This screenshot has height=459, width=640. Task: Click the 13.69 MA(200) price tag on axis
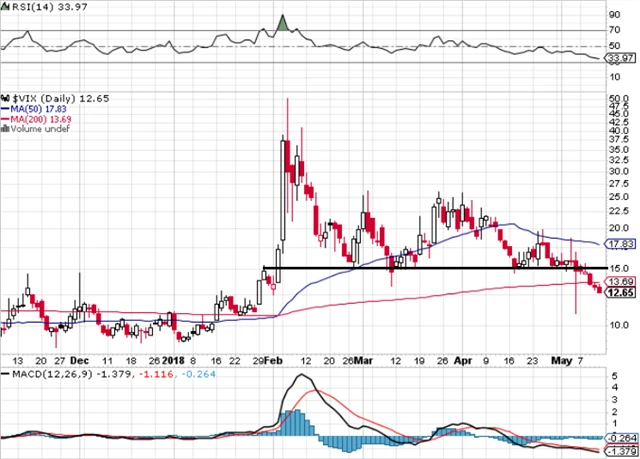(x=617, y=282)
